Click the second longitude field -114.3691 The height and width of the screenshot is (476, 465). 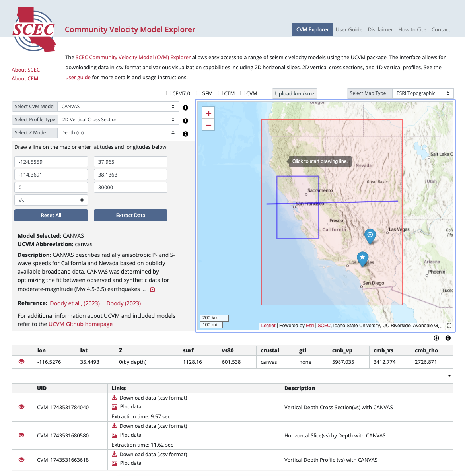(x=51, y=175)
